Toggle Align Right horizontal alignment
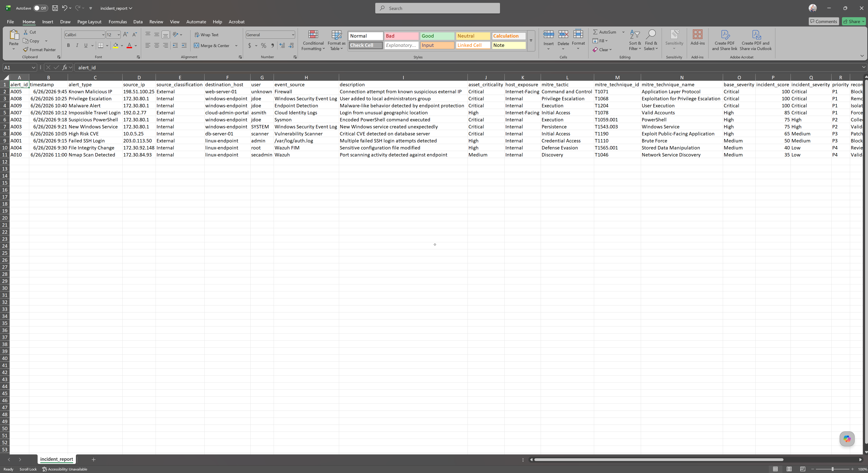Viewport: 868px width, 473px height. tap(165, 46)
